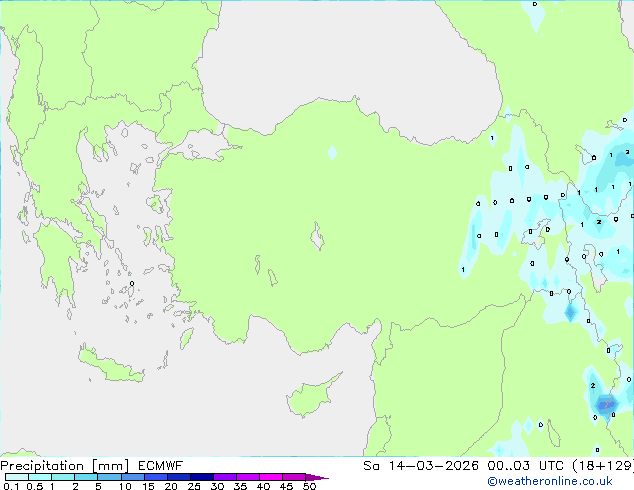634x490 pixels.
Task: Click the 2–5 mm legend color swatch
Action: coord(86,477)
